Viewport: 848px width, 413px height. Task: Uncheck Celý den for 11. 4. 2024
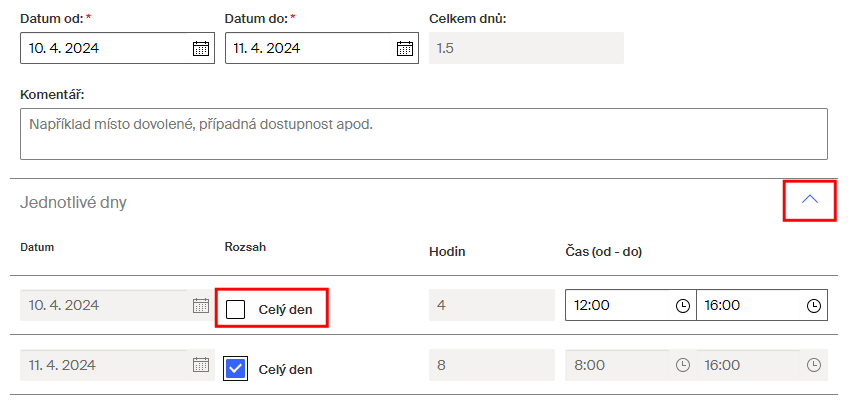235,369
